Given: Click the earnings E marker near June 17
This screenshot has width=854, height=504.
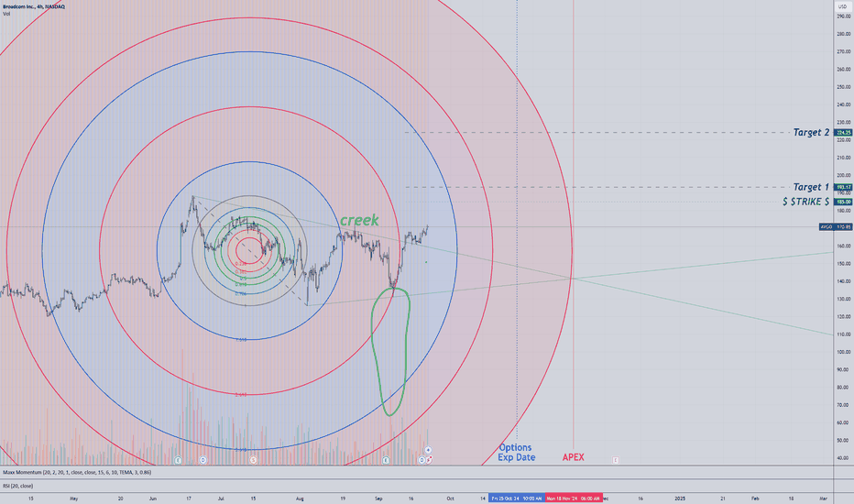Looking at the screenshot, I should (x=178, y=460).
